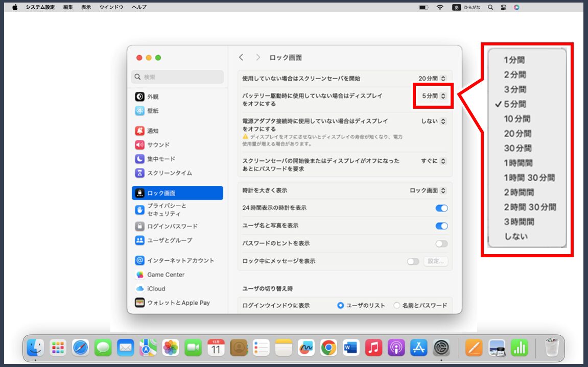Select 10分間 from the open popup menu

pyautogui.click(x=517, y=118)
